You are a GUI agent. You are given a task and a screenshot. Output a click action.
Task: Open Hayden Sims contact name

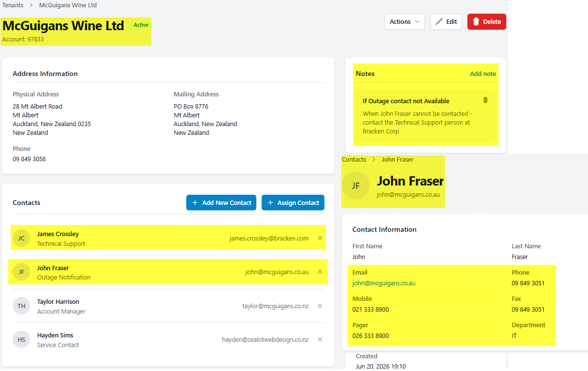(x=55, y=335)
